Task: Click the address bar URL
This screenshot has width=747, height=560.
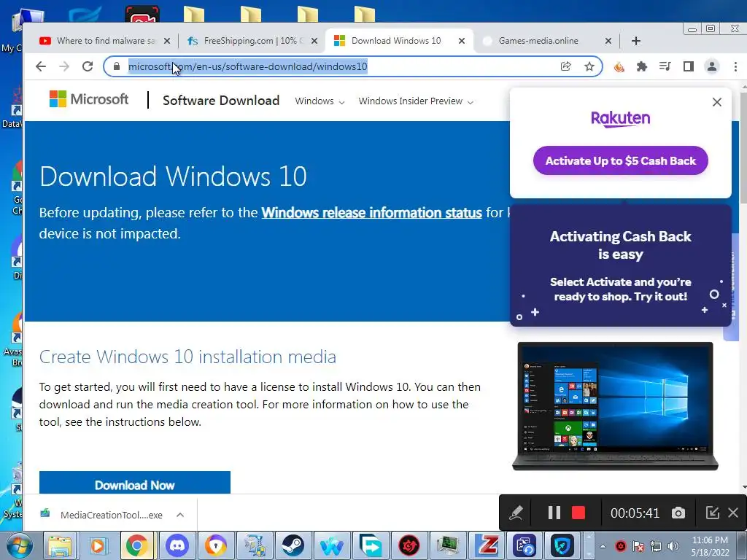Action: pos(248,66)
